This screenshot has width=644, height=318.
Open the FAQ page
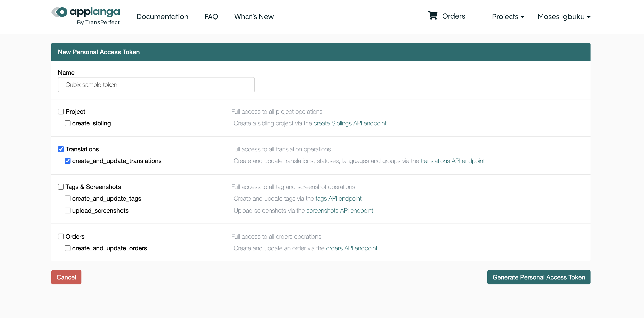coord(211,17)
